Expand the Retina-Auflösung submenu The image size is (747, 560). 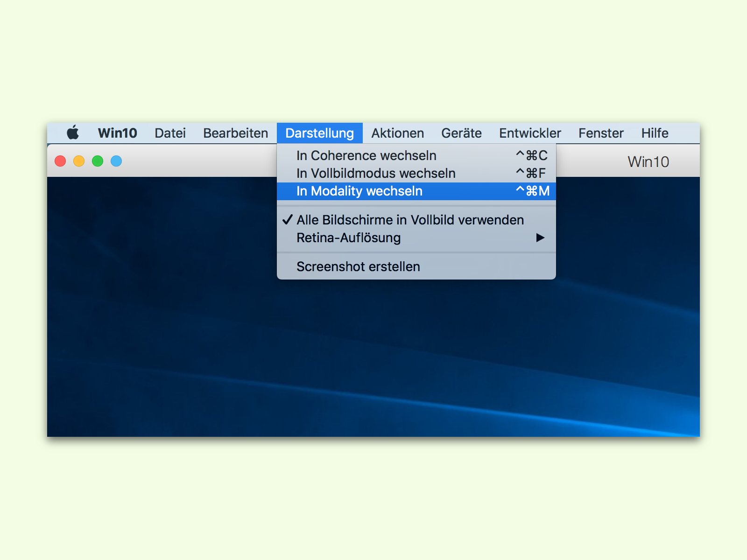pyautogui.click(x=416, y=238)
